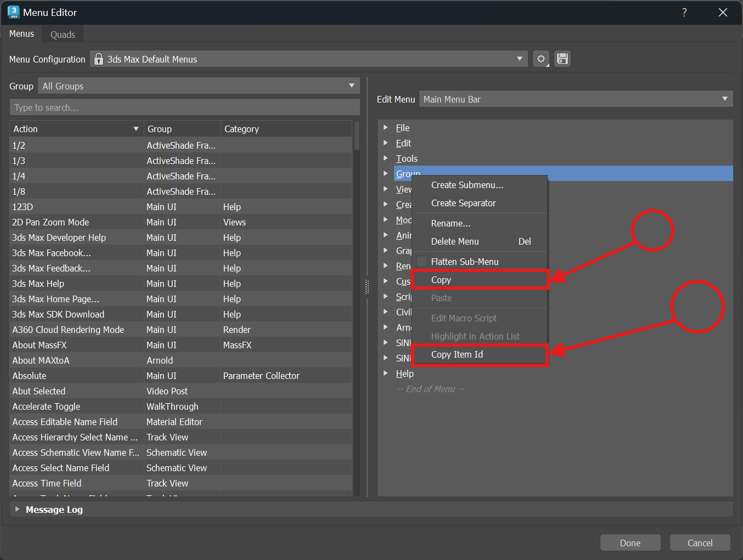Open the Menu Configuration dropdown

[309, 59]
